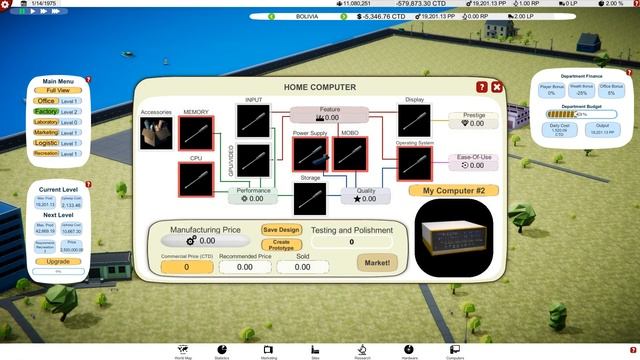The height and width of the screenshot is (360, 640).
Task: Click the computer case preview thumbnail
Action: (454, 238)
